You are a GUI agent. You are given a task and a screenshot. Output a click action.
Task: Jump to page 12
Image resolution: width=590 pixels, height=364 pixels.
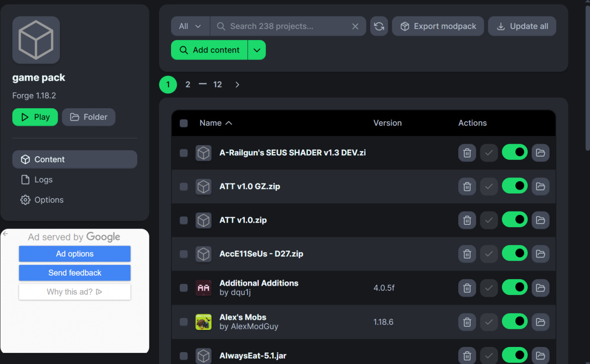pyautogui.click(x=218, y=85)
